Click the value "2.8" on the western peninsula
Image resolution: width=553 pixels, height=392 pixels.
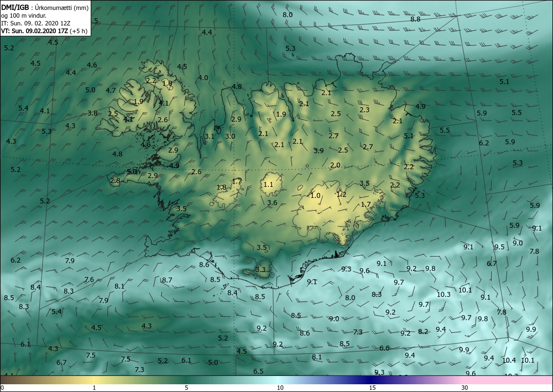point(116,181)
